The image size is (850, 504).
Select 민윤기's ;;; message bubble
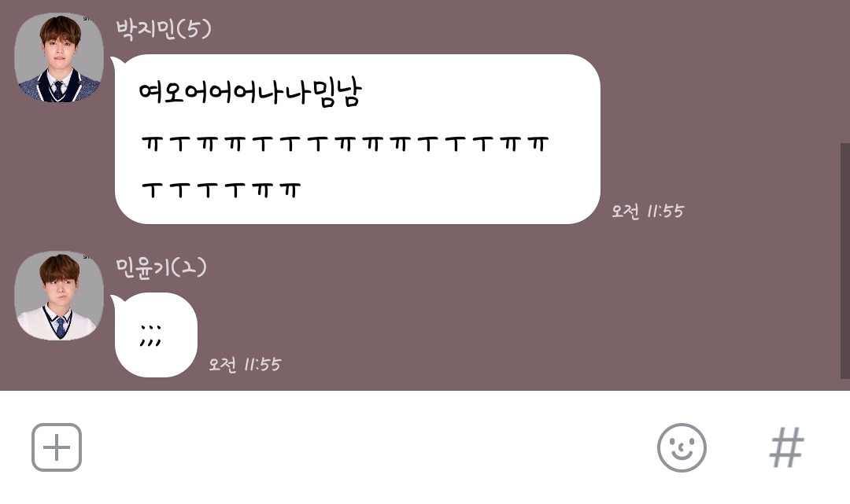[156, 334]
